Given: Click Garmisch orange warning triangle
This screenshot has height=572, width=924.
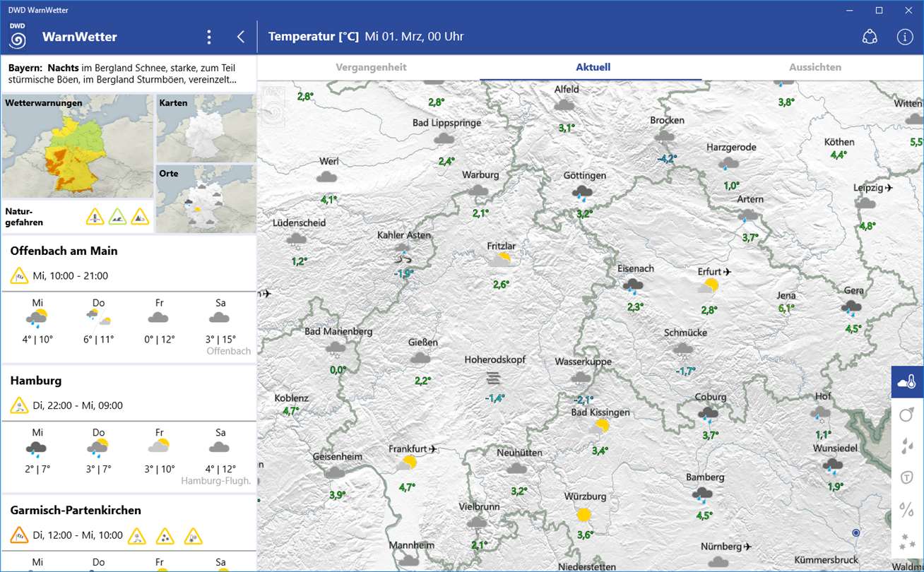Looking at the screenshot, I should click(19, 535).
